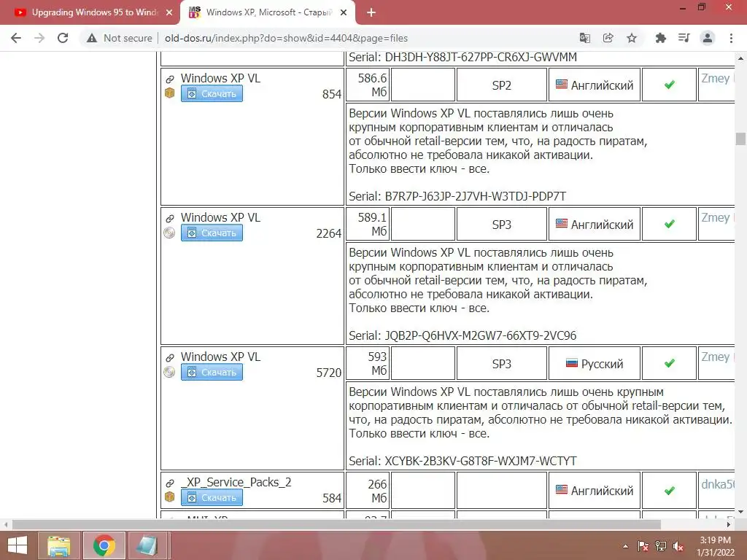Click green checkmark in the 589.1 Мб row
The width and height of the screenshot is (747, 560).
[670, 224]
